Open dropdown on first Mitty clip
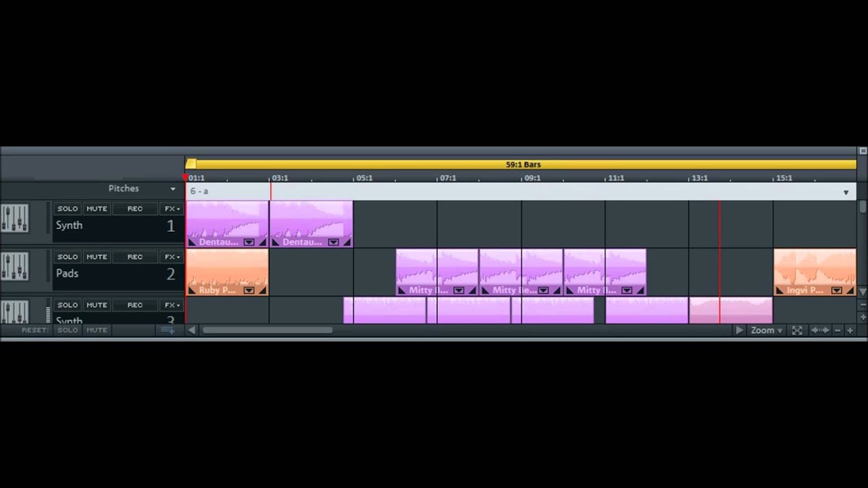Image resolution: width=868 pixels, height=488 pixels. [x=458, y=290]
